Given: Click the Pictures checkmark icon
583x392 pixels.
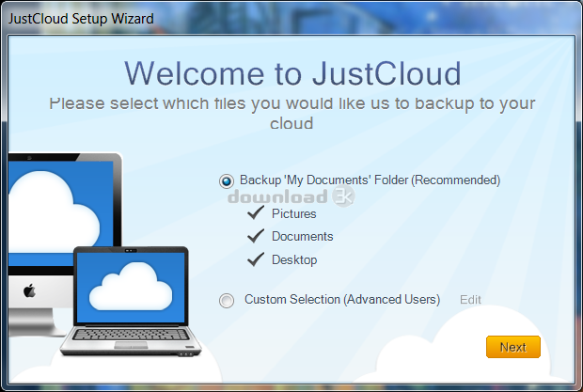Looking at the screenshot, I should (x=256, y=212).
